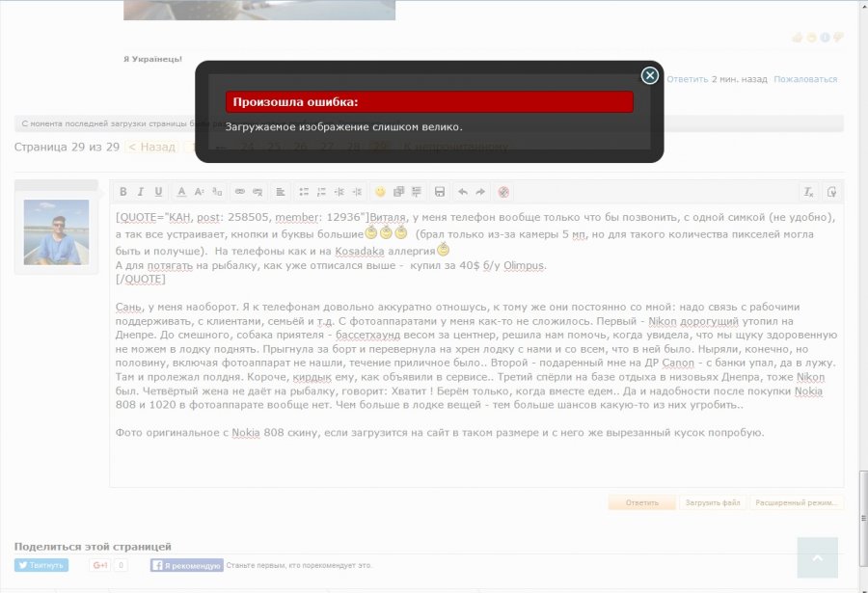868x593 pixels.
Task: Click the remove formatting icon
Action: [x=809, y=192]
